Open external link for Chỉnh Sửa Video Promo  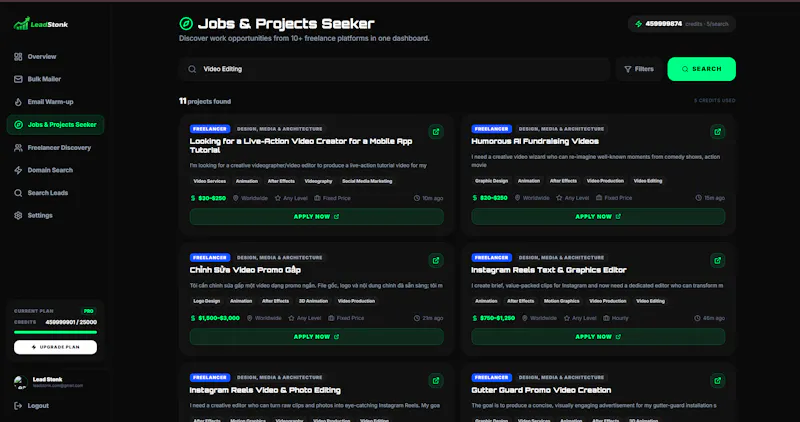(x=436, y=260)
